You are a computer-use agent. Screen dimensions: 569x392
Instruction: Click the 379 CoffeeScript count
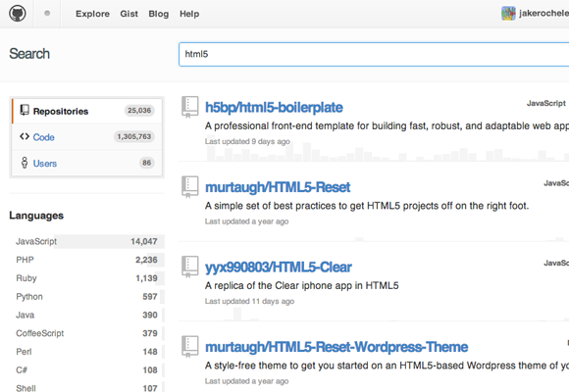point(150,333)
